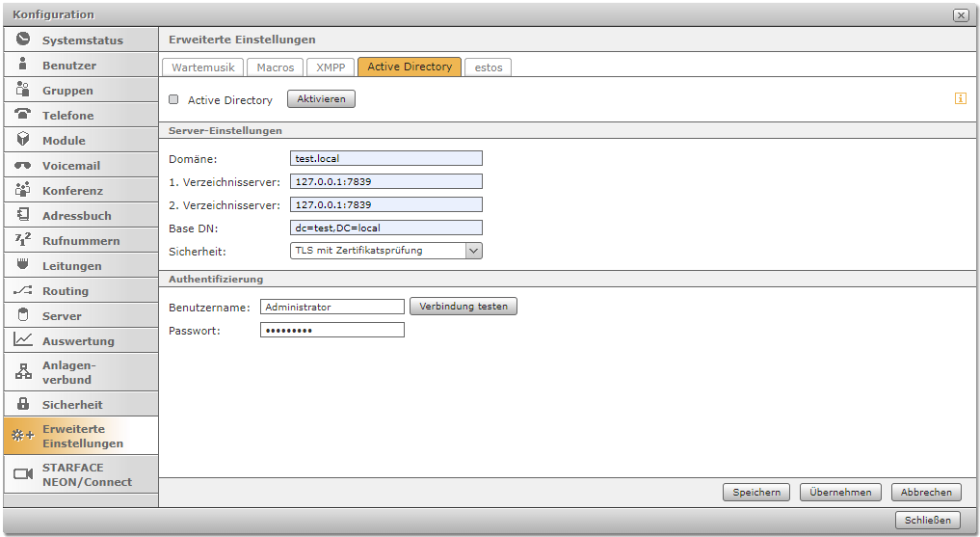Click the Speichern button
The height and width of the screenshot is (537, 980).
pos(756,492)
